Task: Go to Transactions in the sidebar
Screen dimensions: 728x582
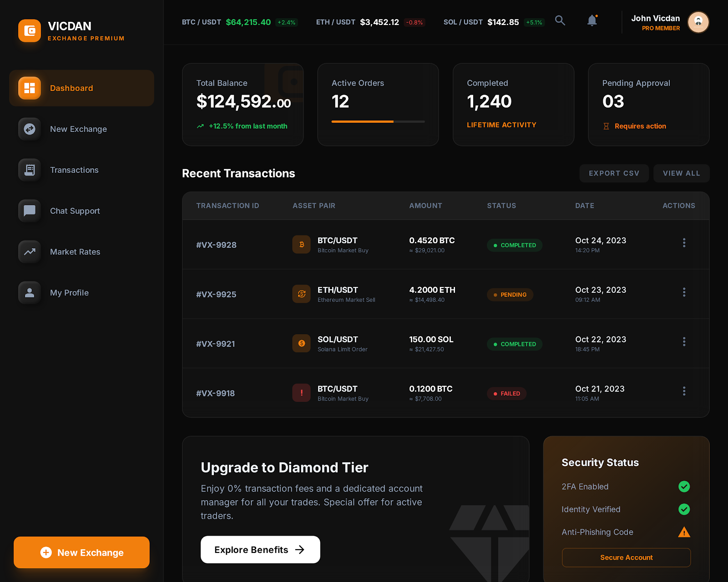Action: (74, 170)
